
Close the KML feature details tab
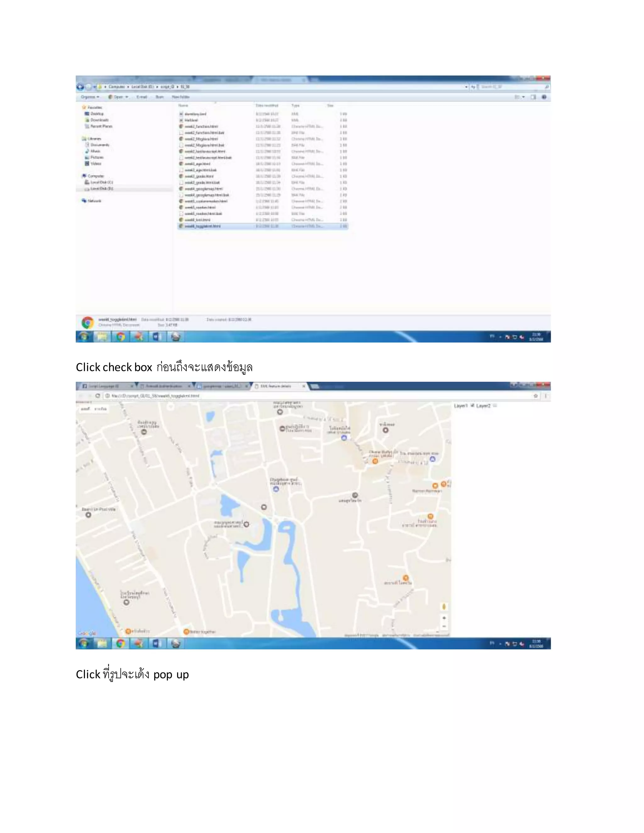(x=304, y=386)
